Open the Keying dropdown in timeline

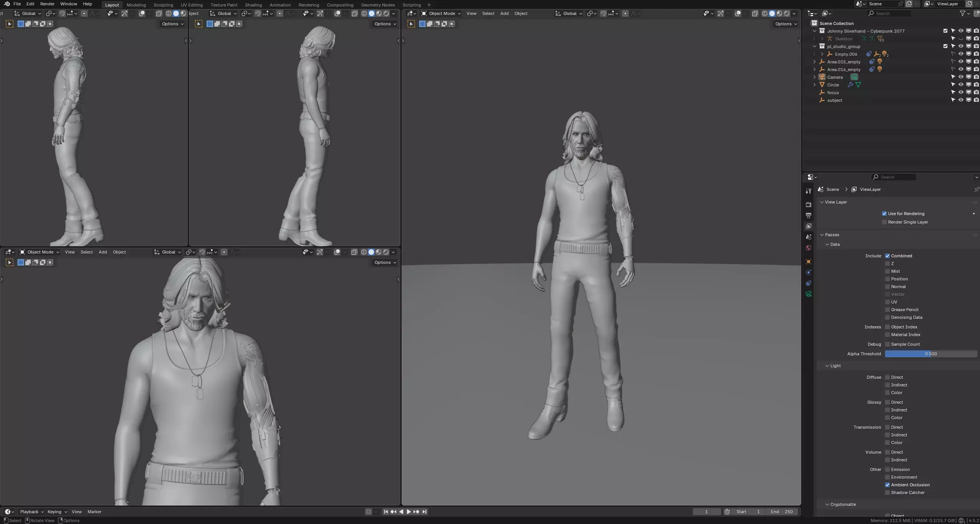click(57, 512)
